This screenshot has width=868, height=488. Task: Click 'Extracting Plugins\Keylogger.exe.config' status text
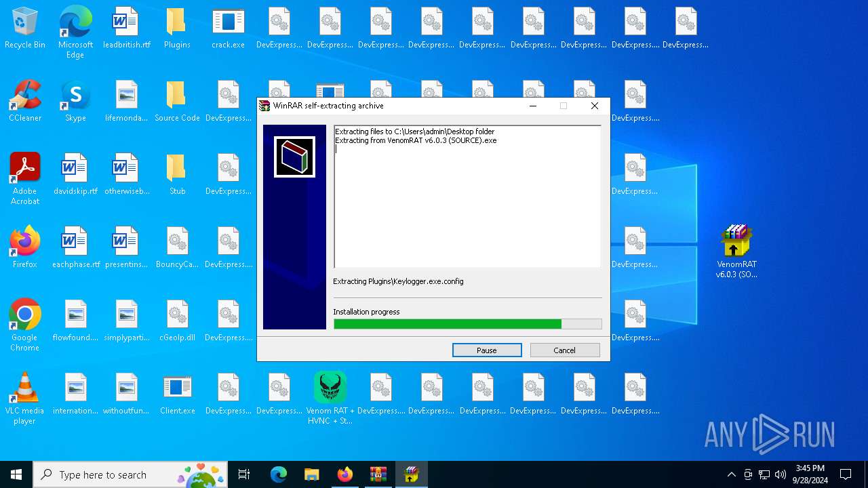(x=399, y=281)
